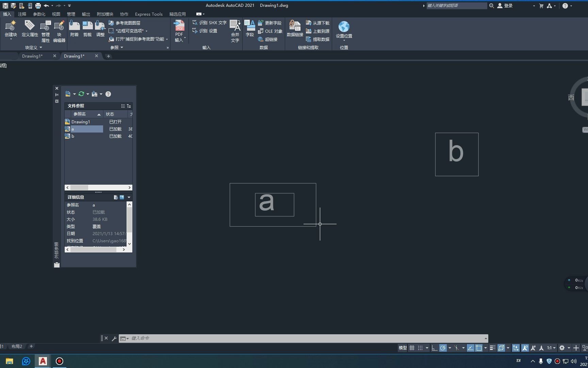The height and width of the screenshot is (368, 588).
Task: Open the 视图 ribbon tab
Action: coord(56,14)
